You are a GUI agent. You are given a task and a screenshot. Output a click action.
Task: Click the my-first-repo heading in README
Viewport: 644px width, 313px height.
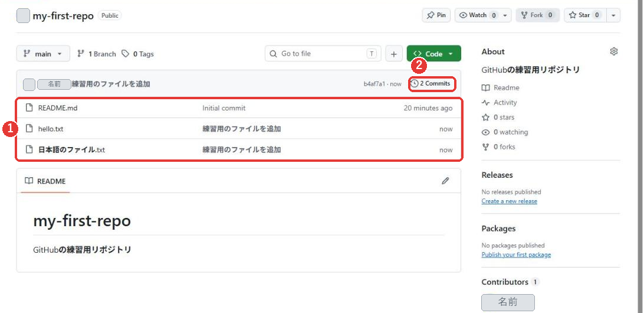(82, 221)
